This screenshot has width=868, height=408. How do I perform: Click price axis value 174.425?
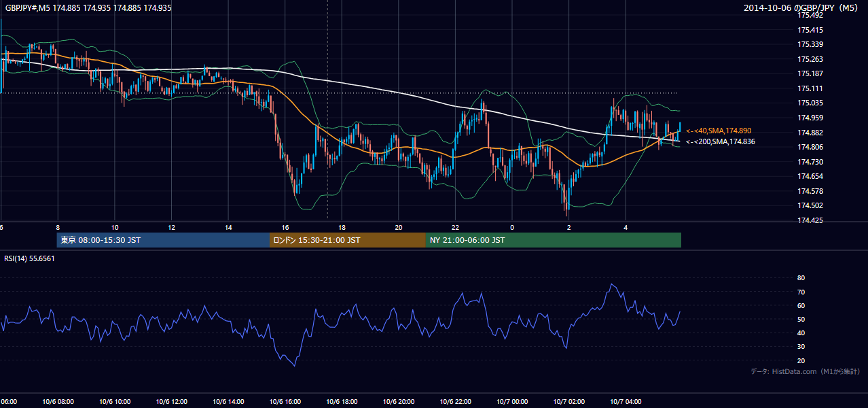pos(810,220)
